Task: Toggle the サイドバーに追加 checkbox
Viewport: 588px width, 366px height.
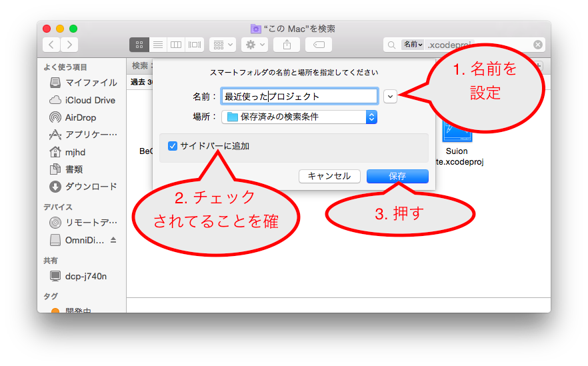Action: tap(173, 146)
